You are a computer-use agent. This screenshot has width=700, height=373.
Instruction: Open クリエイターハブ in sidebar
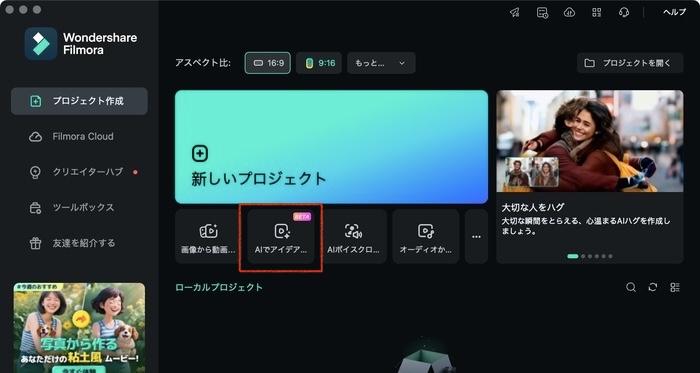point(79,172)
